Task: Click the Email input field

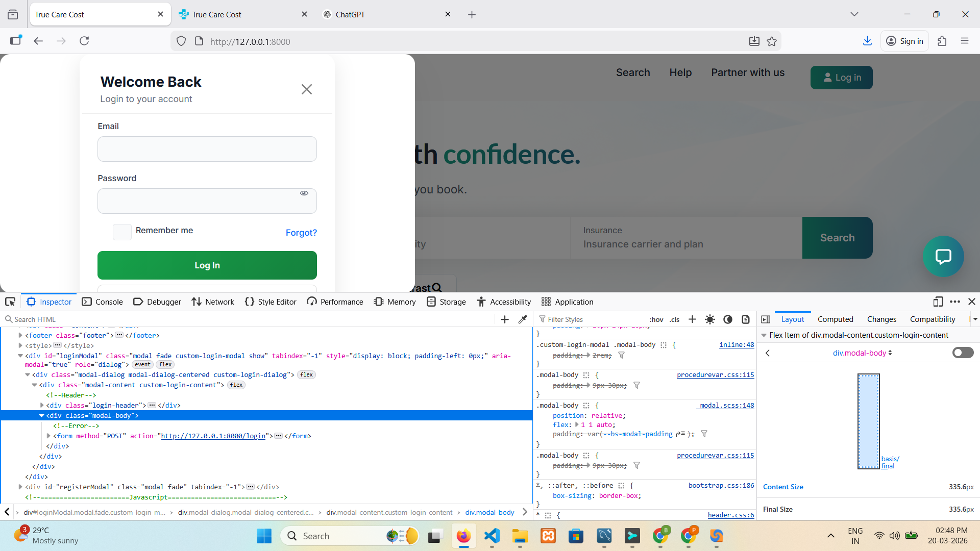Action: coord(207,149)
